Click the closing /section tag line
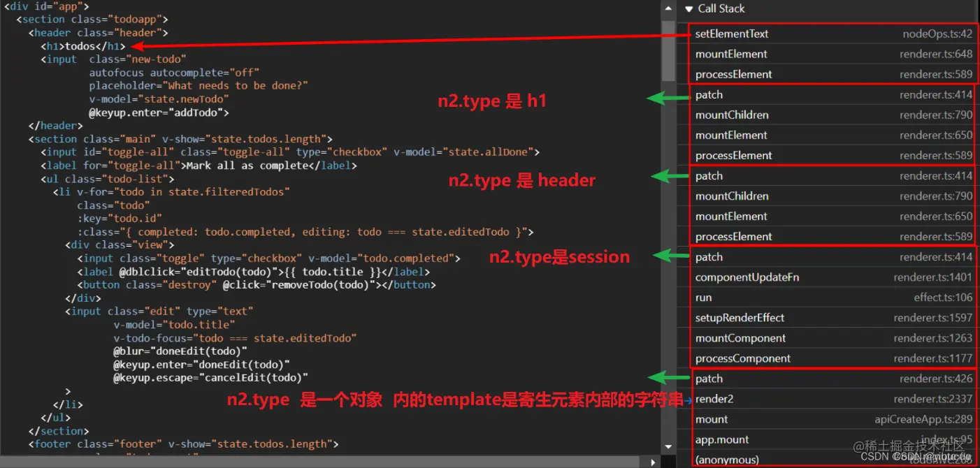The height and width of the screenshot is (468, 980). click(59, 431)
